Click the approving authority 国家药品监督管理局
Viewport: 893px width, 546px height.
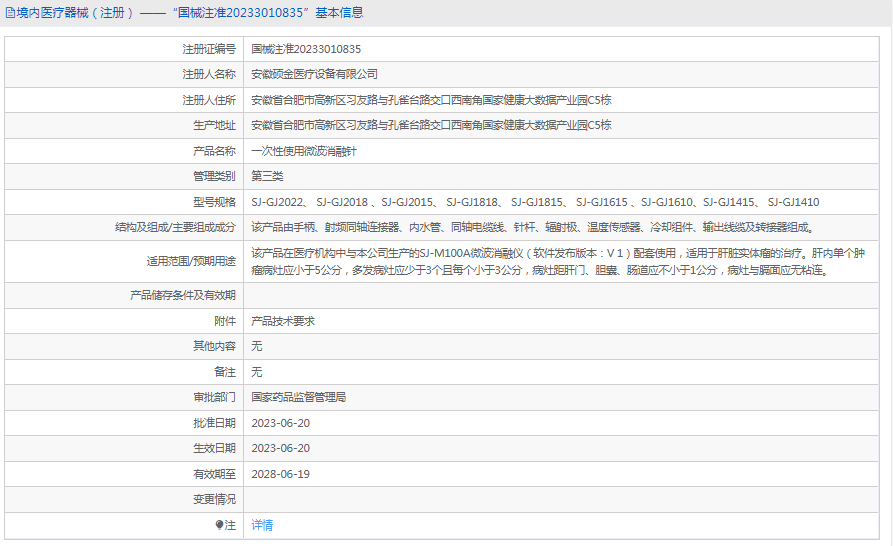coord(298,397)
